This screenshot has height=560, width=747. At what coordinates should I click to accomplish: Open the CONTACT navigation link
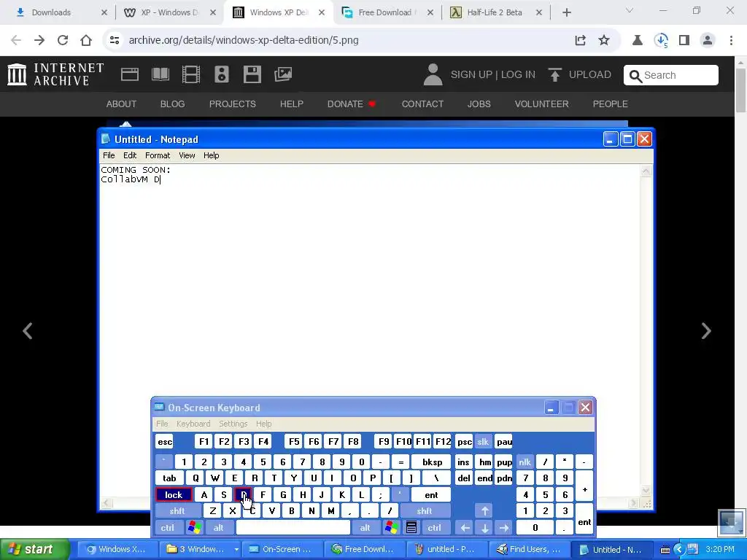click(422, 104)
